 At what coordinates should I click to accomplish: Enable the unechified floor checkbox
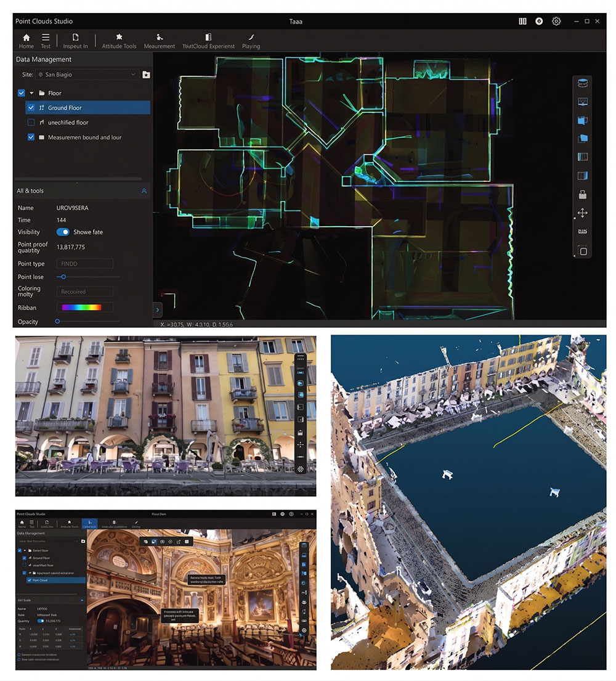tap(31, 123)
